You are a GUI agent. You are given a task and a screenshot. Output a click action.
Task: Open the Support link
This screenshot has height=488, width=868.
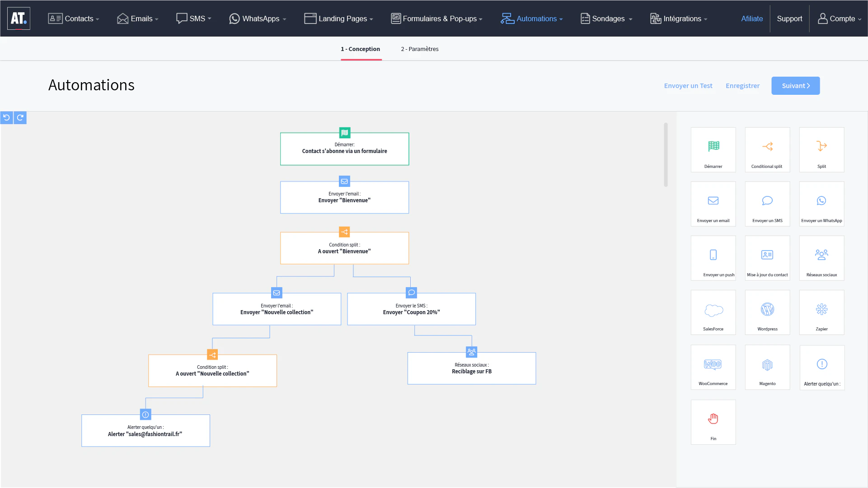(789, 19)
